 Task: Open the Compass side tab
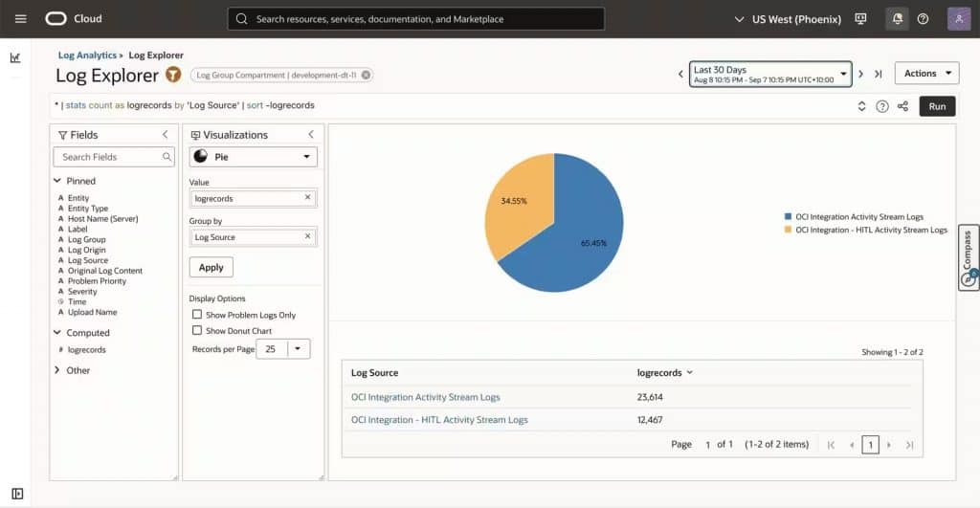(x=969, y=257)
